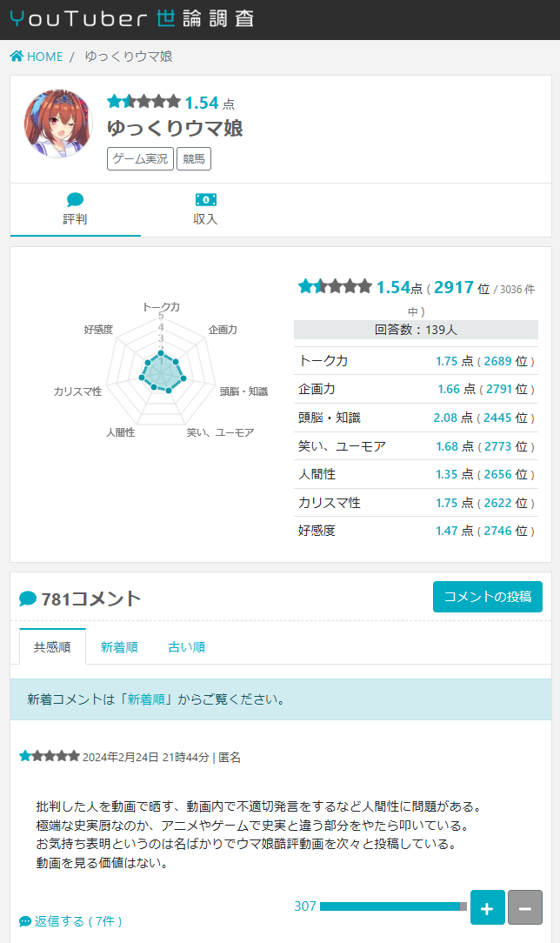This screenshot has width=560, height=943.
Task: Switch to the 共感順 tab
Action: coord(52,647)
